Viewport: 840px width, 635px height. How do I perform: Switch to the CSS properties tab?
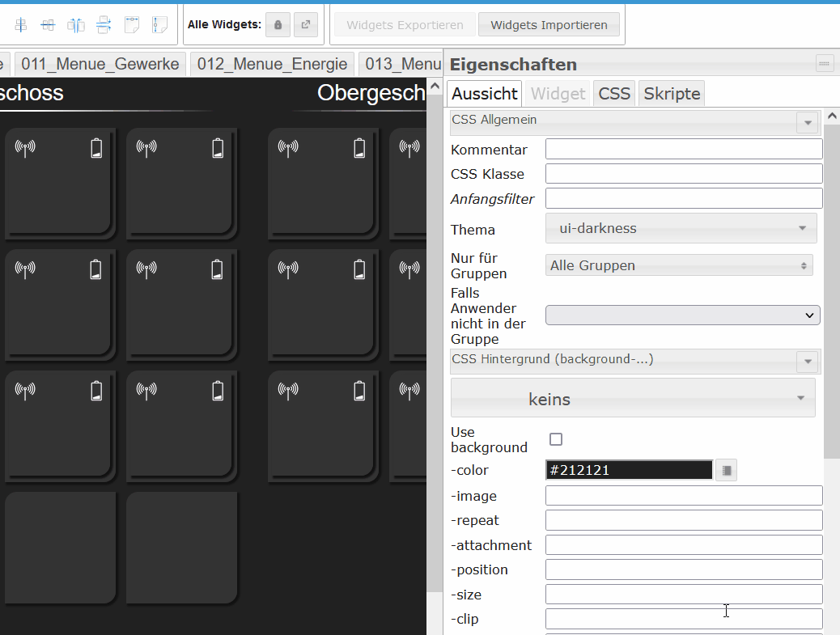(614, 94)
